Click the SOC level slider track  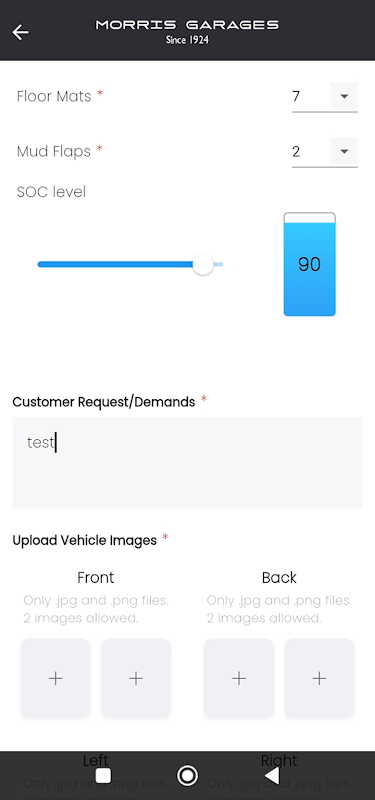(130, 264)
